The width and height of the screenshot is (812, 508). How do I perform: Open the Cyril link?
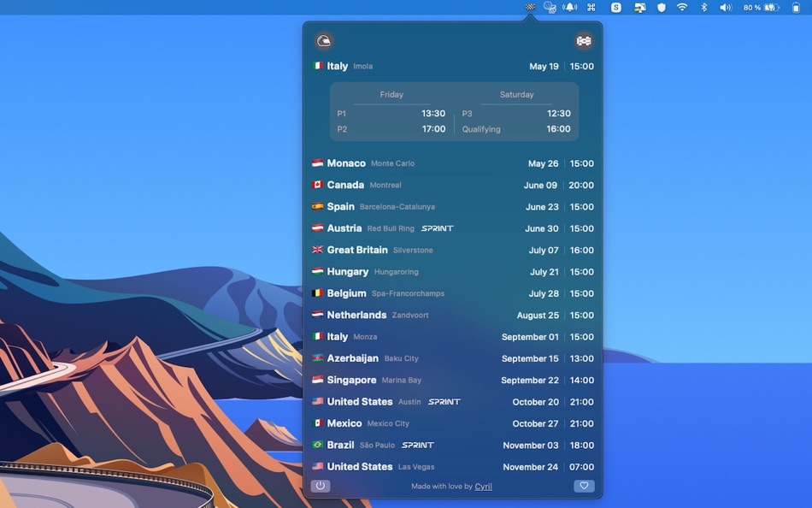pos(483,487)
